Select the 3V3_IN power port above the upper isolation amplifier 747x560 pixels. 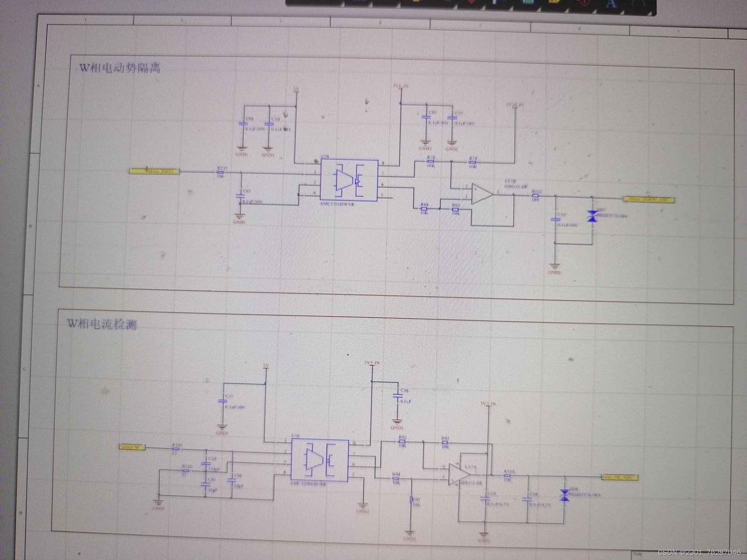pos(400,87)
